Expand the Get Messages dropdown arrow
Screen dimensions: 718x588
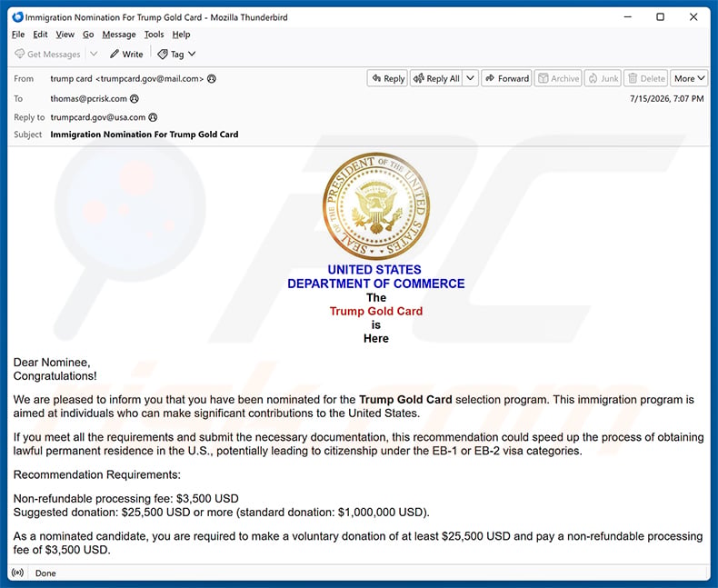tap(94, 54)
